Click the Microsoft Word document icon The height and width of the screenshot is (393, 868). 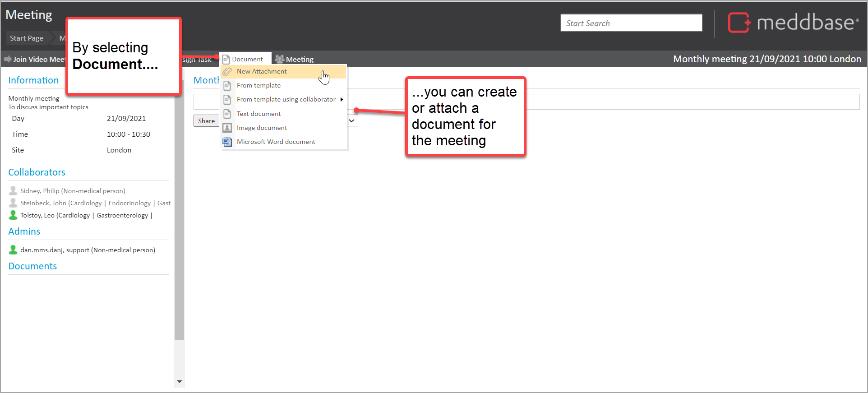(227, 142)
